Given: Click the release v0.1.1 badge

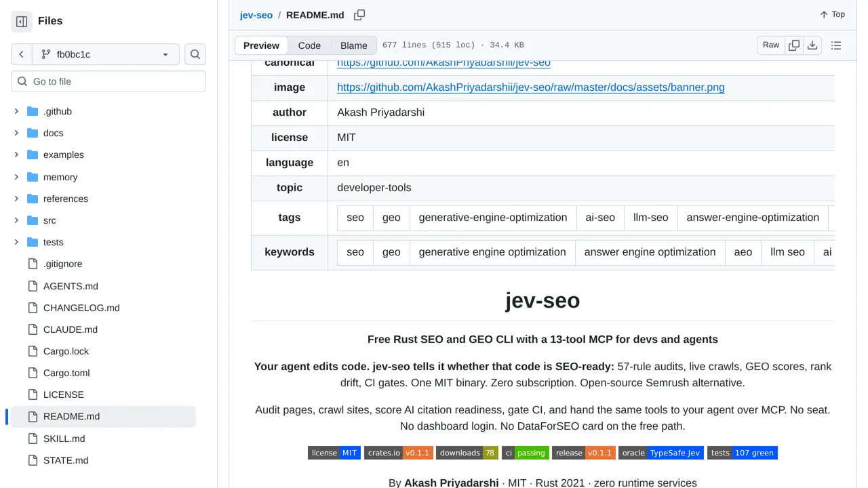Looking at the screenshot, I should coord(584,453).
